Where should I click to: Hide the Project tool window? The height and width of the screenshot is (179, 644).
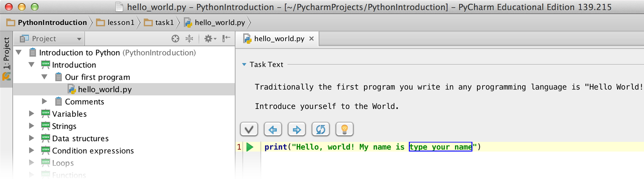coord(226,38)
